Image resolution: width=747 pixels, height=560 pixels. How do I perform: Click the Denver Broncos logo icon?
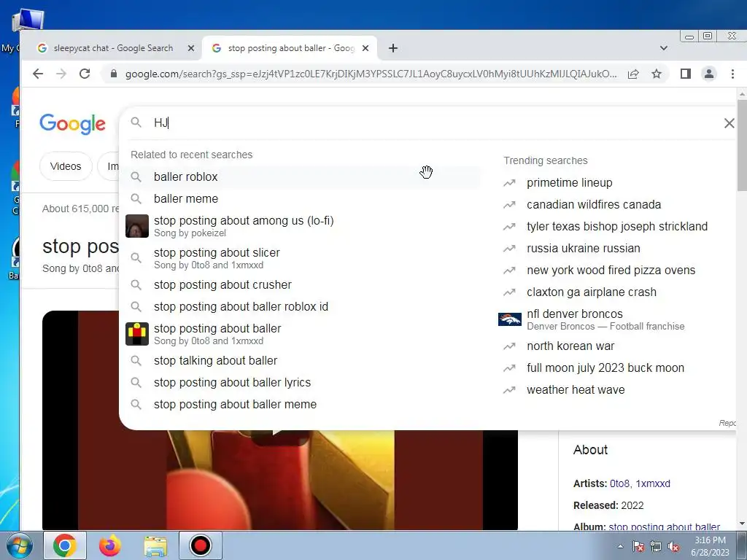510,319
